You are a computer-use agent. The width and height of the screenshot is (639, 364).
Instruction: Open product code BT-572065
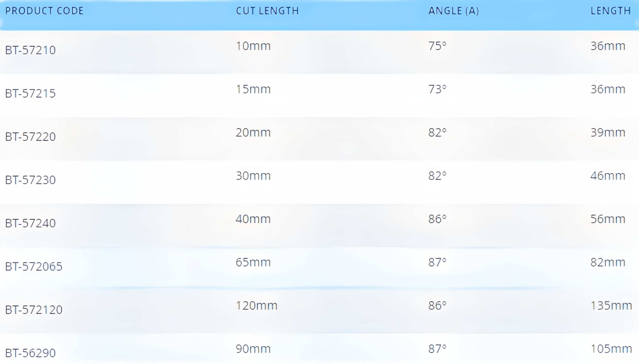click(34, 266)
